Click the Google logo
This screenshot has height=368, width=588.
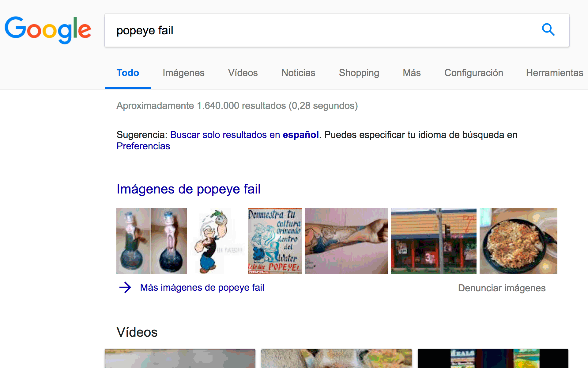(x=48, y=30)
